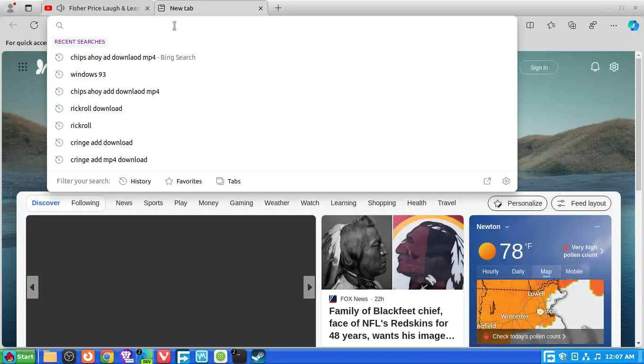Screen dimensions: 644x364
Task: Select the 'windows 93' recent search
Action: pyautogui.click(x=282, y=74)
